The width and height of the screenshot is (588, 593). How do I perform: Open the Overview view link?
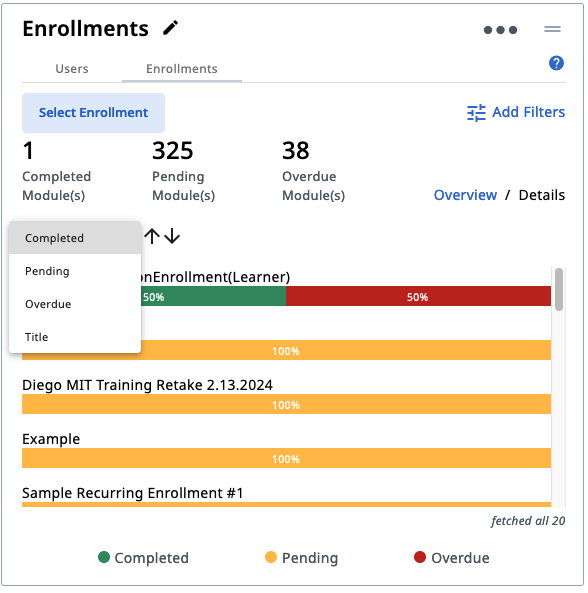[465, 195]
